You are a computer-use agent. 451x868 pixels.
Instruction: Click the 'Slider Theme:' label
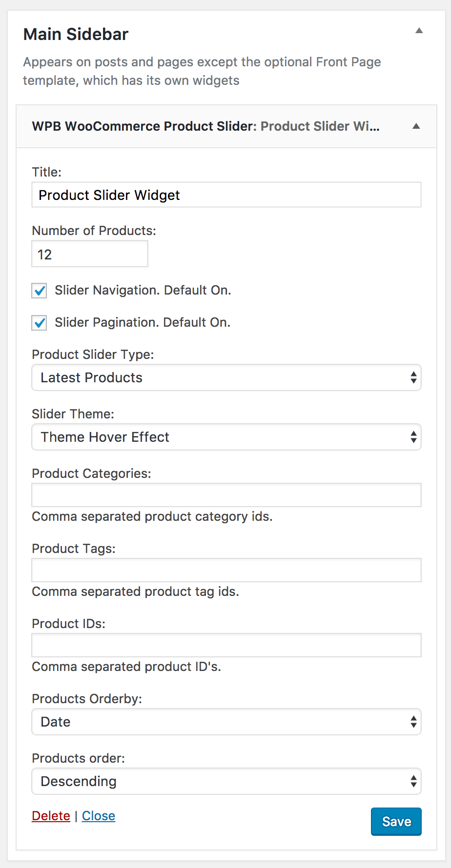point(73,414)
